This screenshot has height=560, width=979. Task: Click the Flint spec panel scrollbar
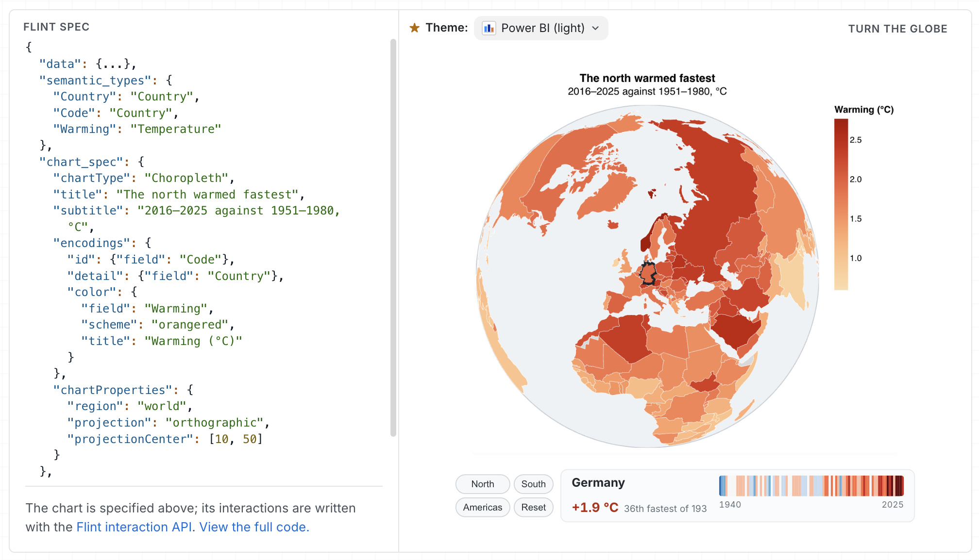coord(393,238)
